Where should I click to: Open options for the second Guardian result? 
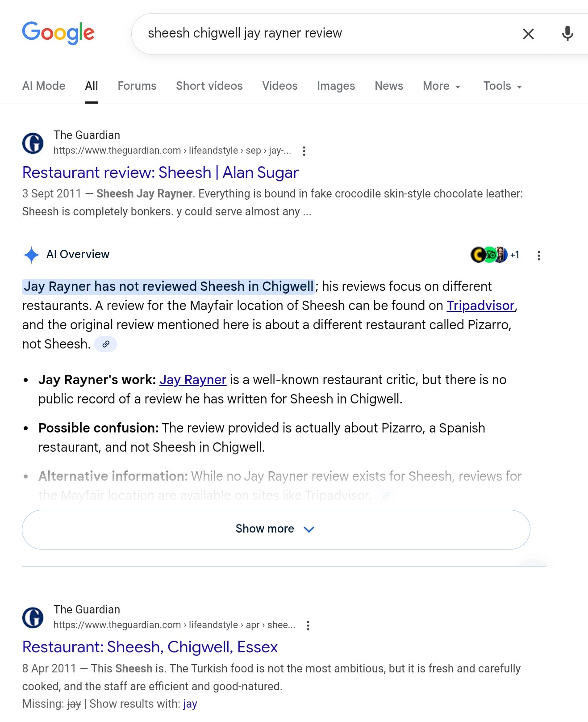point(308,625)
